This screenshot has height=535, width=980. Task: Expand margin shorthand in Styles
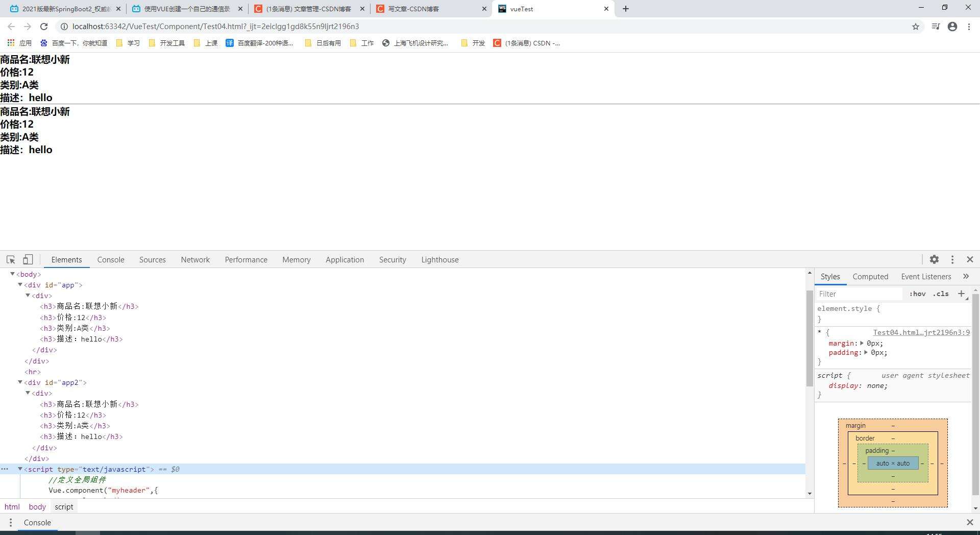(x=862, y=343)
